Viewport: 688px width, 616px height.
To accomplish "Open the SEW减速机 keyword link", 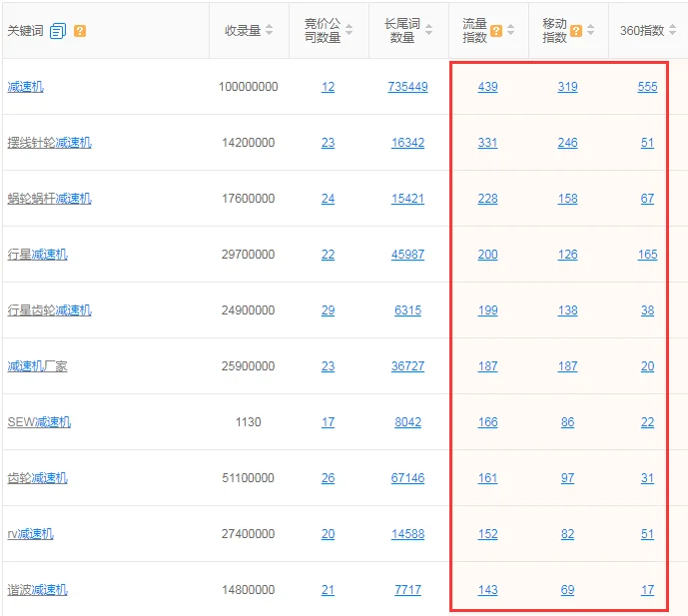I will coord(39,422).
